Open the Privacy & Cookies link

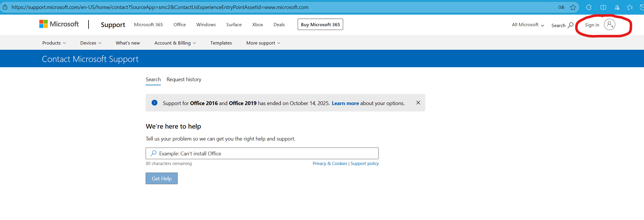[330, 164]
